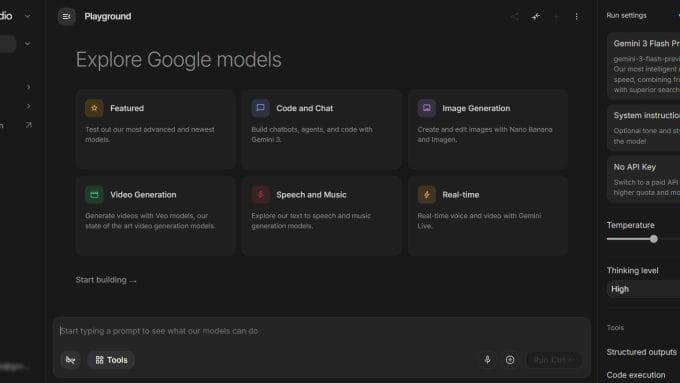The height and width of the screenshot is (383, 680).
Task: Click the crossed-out icon left of Tools
Action: coord(70,360)
